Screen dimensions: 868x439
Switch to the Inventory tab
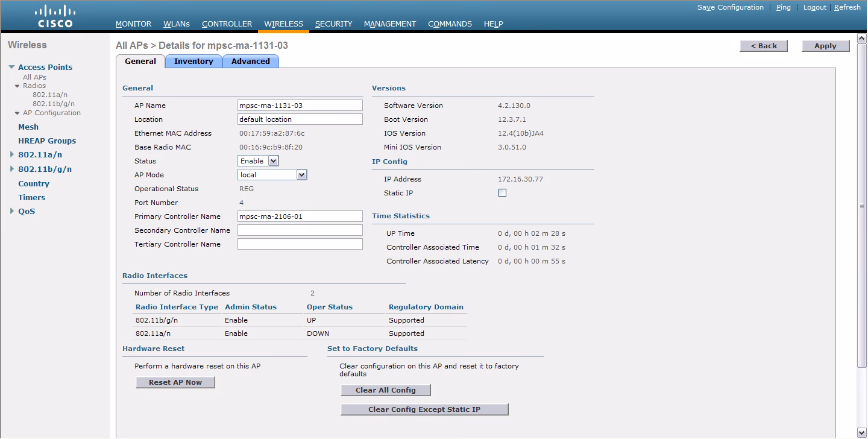tap(193, 61)
